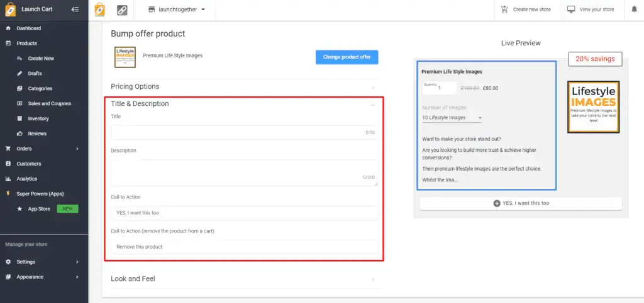Open Inventory page
The image size is (644, 303).
click(x=38, y=118)
